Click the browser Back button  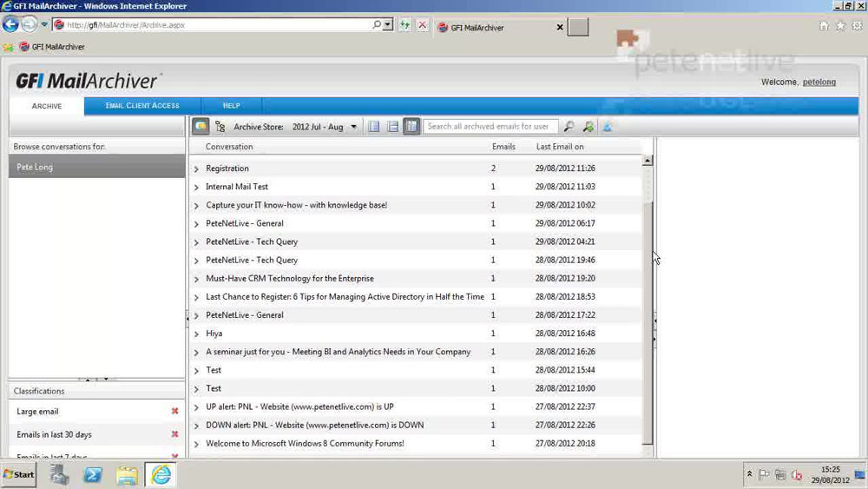click(10, 24)
